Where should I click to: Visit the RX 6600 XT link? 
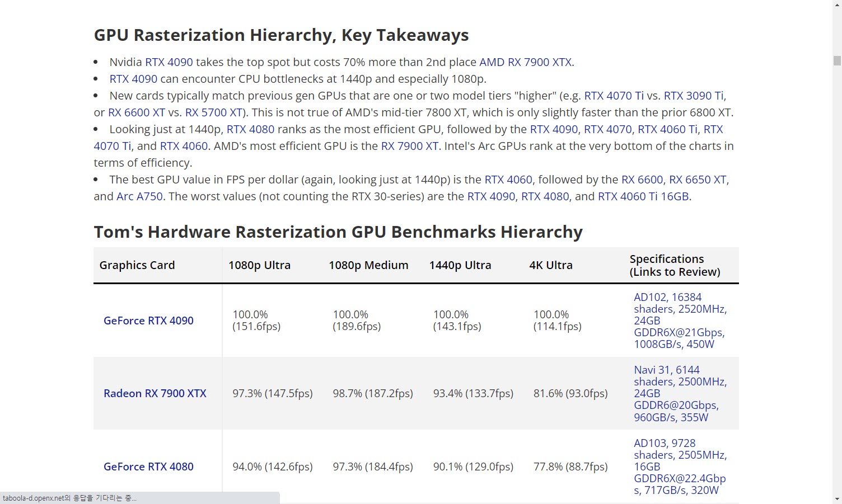click(137, 112)
